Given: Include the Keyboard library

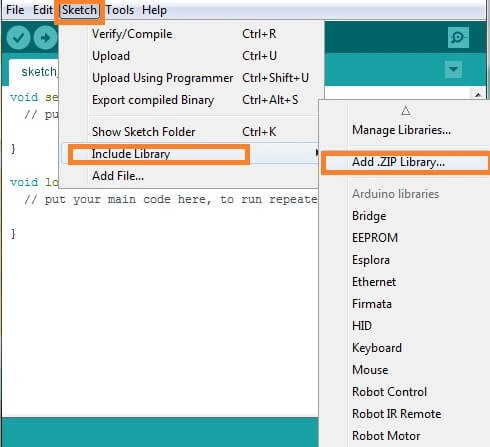Looking at the screenshot, I should [377, 348].
